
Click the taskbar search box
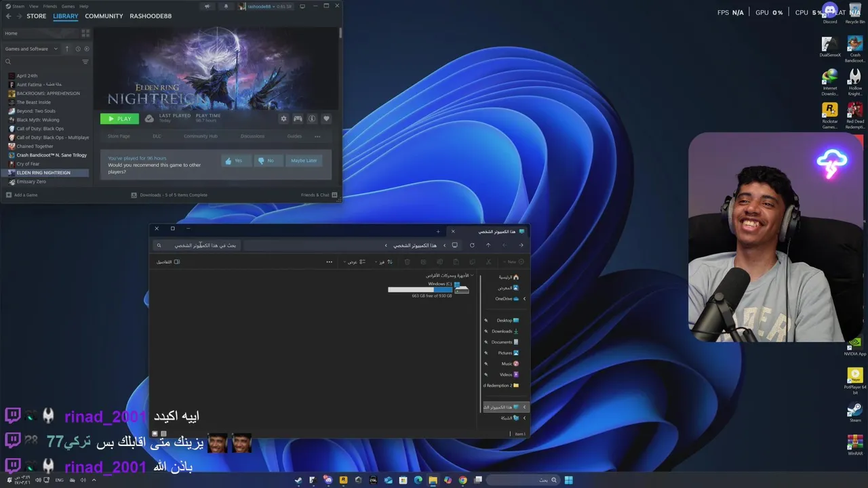click(x=522, y=480)
